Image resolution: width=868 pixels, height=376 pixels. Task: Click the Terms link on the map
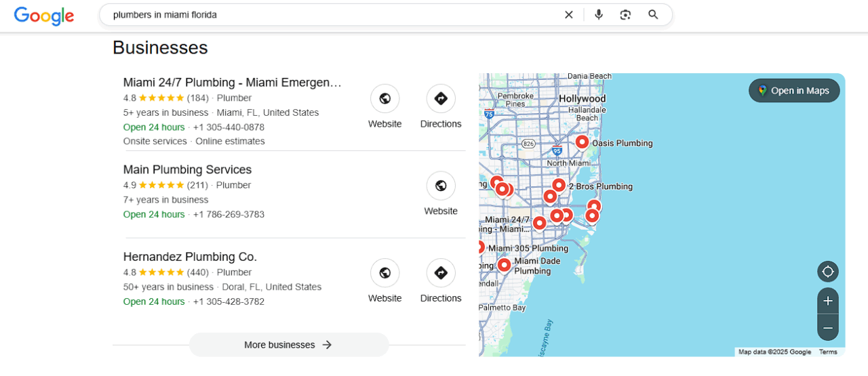pyautogui.click(x=828, y=352)
